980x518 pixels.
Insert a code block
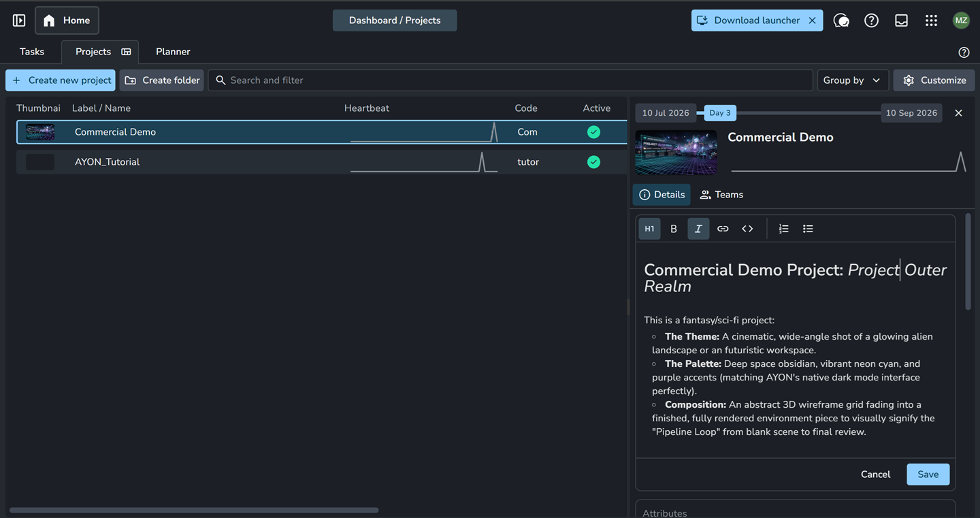point(747,229)
